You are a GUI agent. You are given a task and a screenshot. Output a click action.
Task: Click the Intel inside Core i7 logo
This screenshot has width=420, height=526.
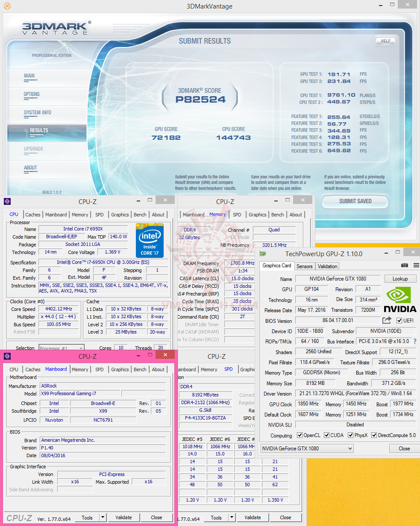(x=150, y=240)
